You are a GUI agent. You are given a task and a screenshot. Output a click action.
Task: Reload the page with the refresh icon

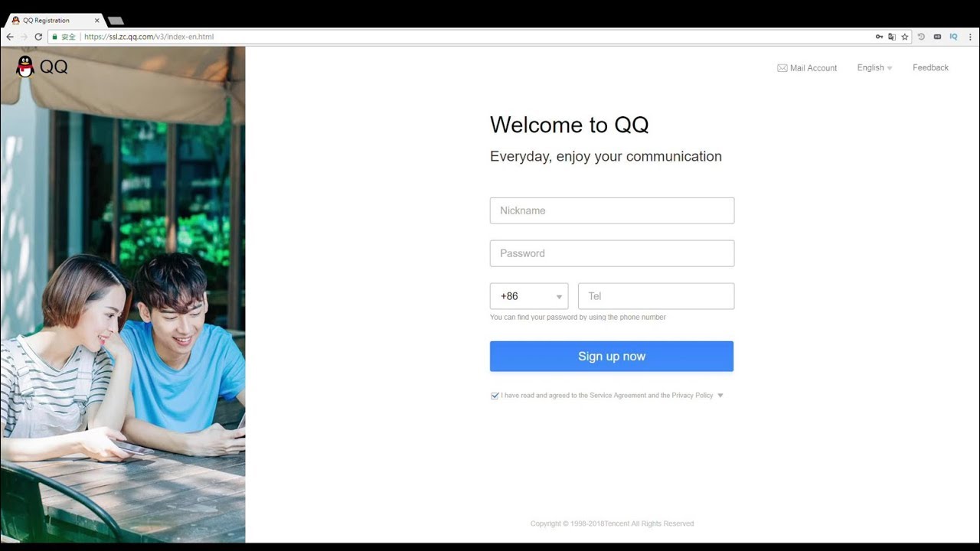[x=38, y=37]
